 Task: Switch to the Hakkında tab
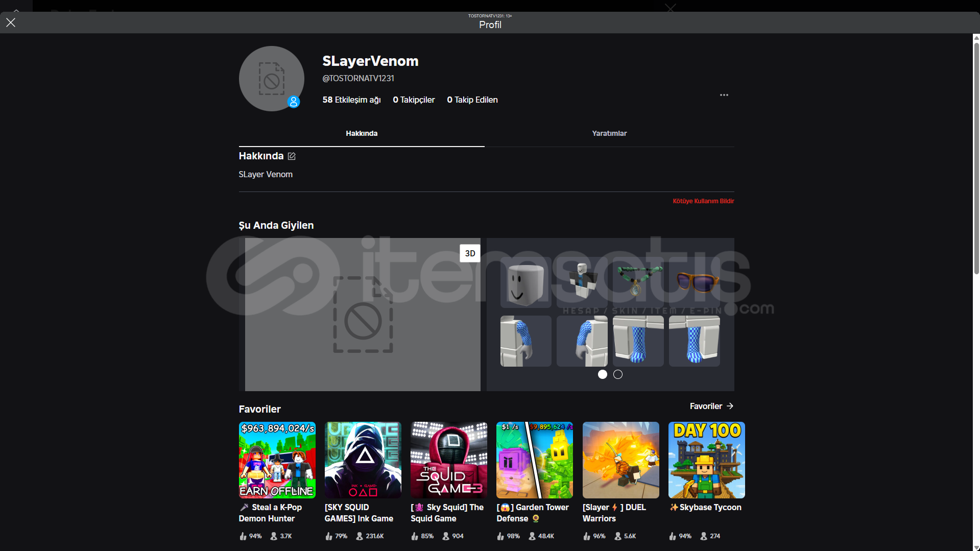362,133
